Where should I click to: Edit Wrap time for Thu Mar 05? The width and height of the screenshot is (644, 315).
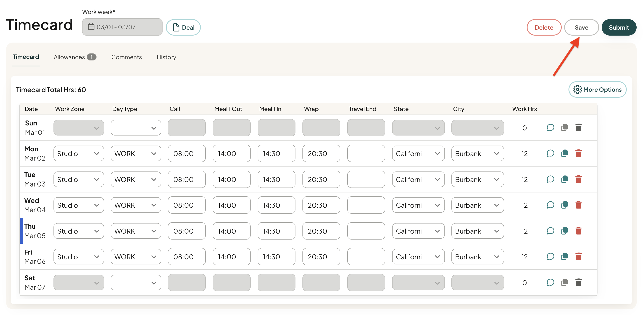coord(321,231)
